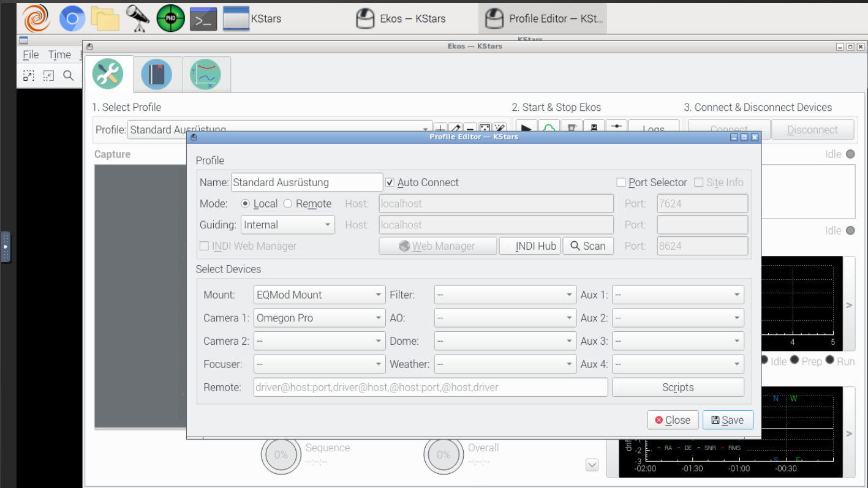The image size is (868, 488).
Task: Launch the Chromium web browser
Action: (x=72, y=18)
